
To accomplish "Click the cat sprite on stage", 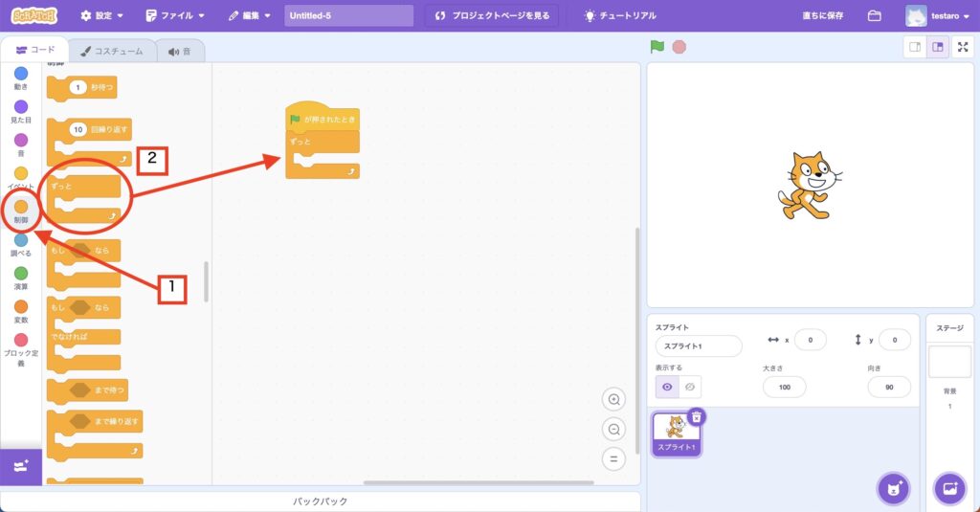I will tap(810, 185).
